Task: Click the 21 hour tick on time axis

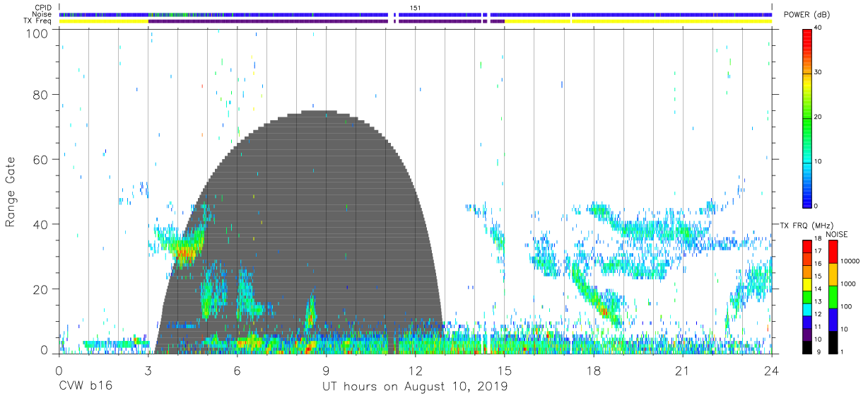Action: pos(683,370)
